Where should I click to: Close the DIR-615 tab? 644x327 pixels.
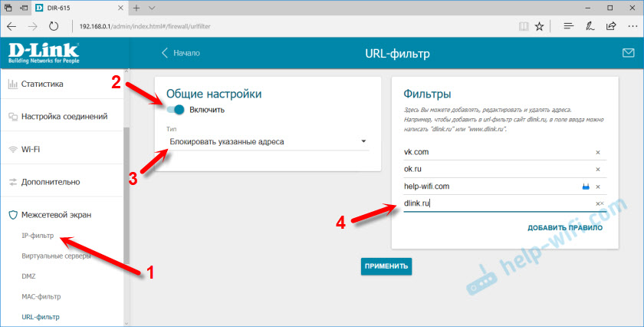click(120, 8)
